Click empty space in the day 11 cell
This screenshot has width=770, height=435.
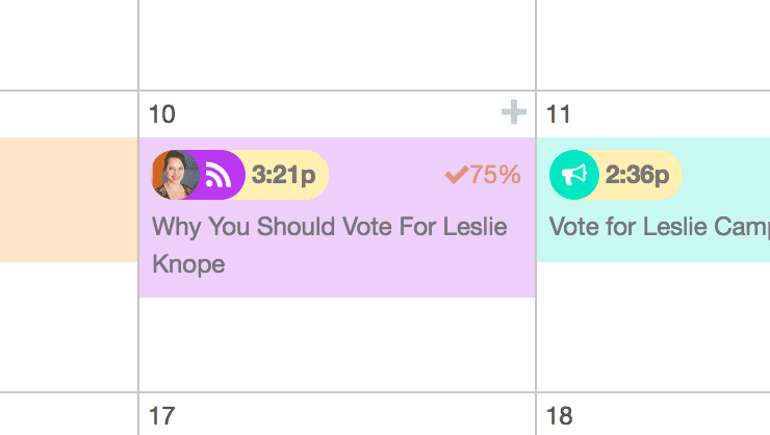tap(653, 326)
